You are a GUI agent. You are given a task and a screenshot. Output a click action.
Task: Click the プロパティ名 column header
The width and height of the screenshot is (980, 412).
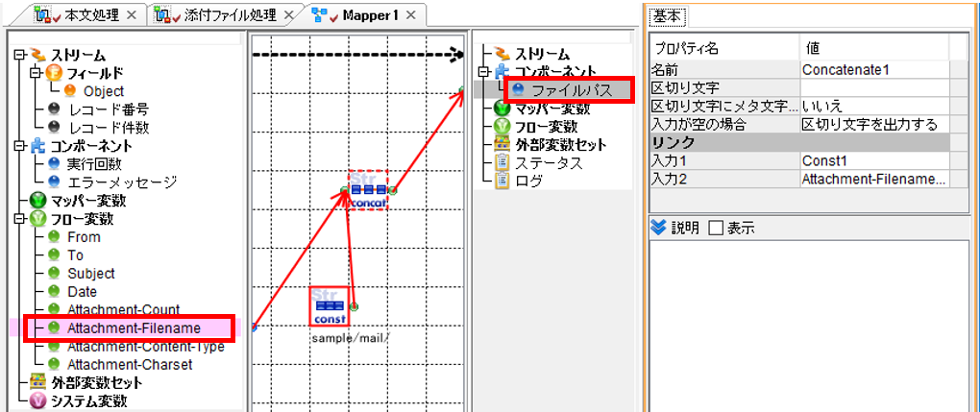click(725, 47)
